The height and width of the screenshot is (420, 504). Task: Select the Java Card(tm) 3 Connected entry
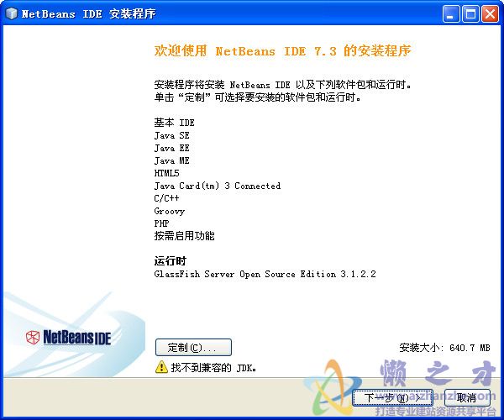pyautogui.click(x=218, y=186)
